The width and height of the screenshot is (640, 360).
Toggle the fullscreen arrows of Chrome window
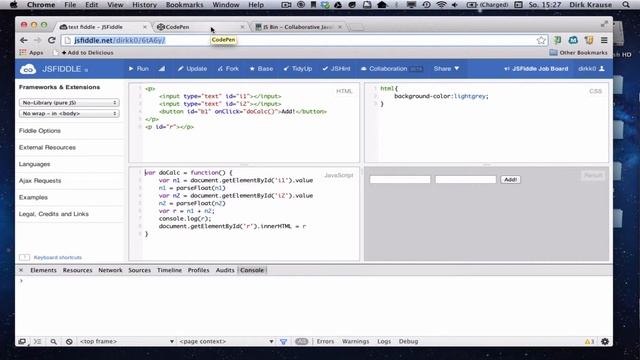click(x=604, y=24)
